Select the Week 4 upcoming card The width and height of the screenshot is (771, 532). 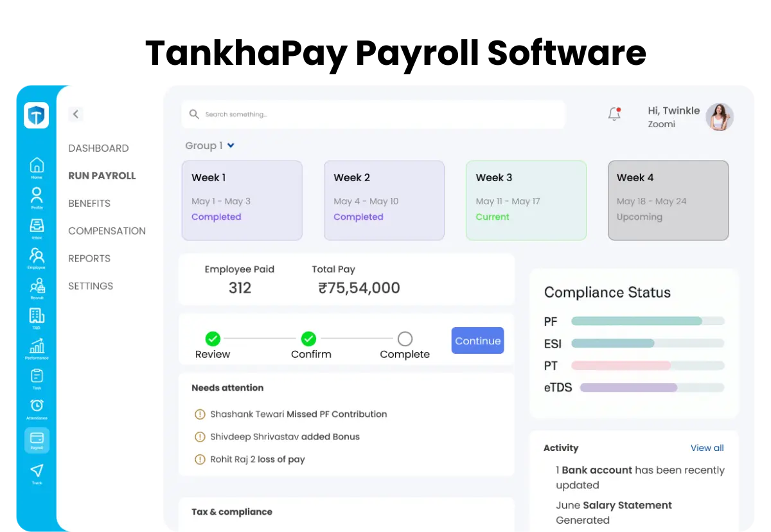point(668,200)
